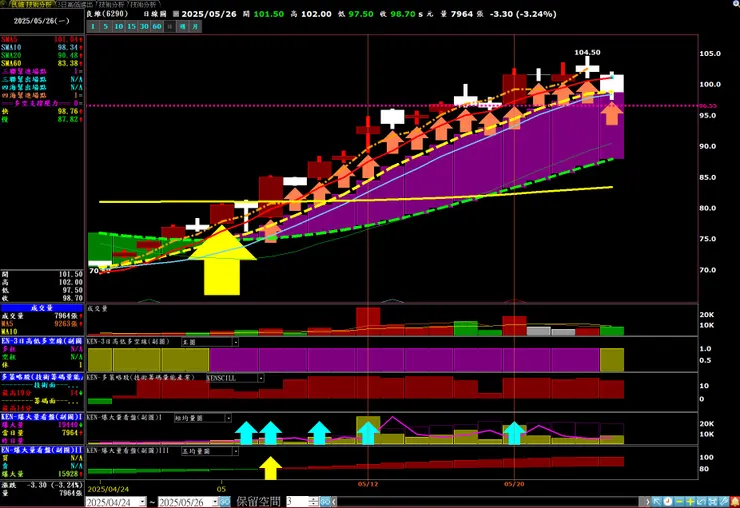740x508 pixels.
Task: Click the small calendar icon before 2025/05/26 header
Action: [176, 14]
